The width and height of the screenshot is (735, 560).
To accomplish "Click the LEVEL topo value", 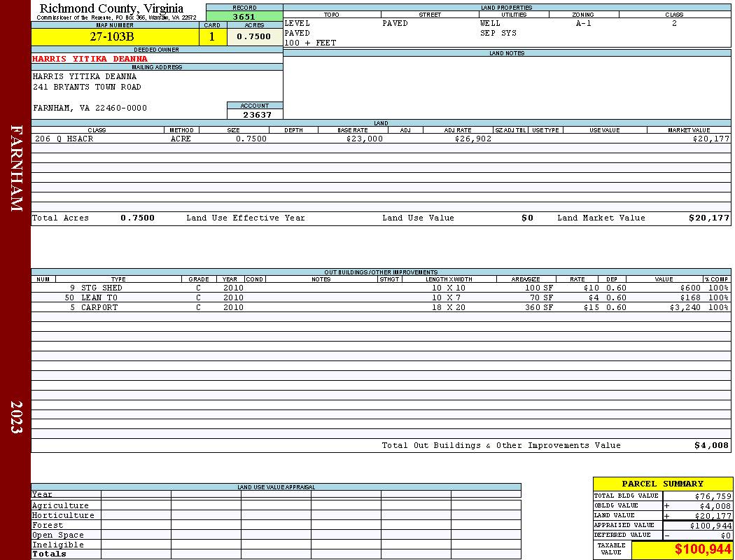I will (297, 23).
